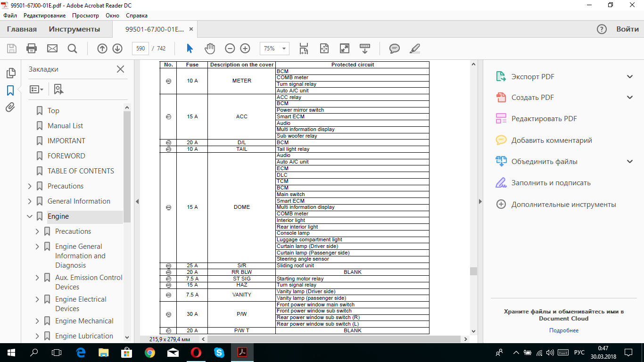This screenshot has height=362, width=644.
Task: Click the Send file by email icon
Action: 52,49
